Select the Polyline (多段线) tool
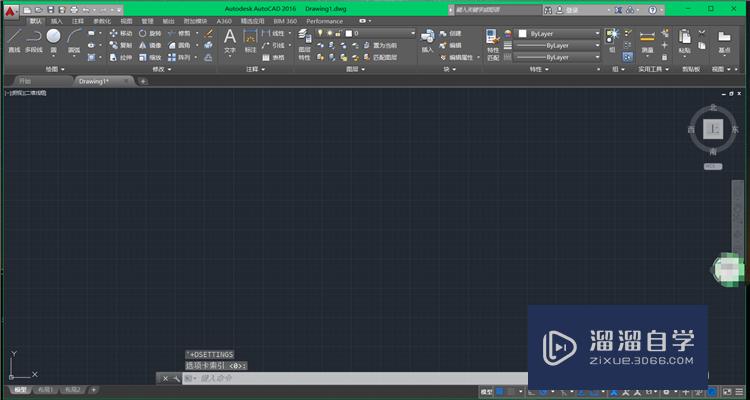Viewport: 750px width, 400px height. (34, 41)
